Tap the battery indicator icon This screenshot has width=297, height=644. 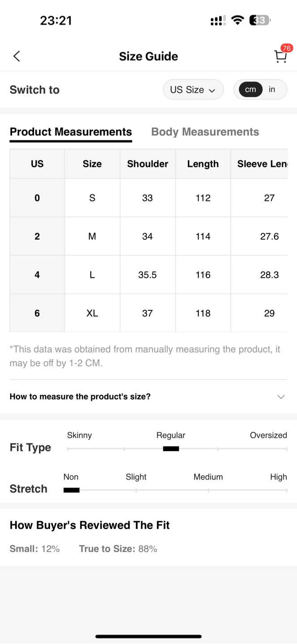260,20
